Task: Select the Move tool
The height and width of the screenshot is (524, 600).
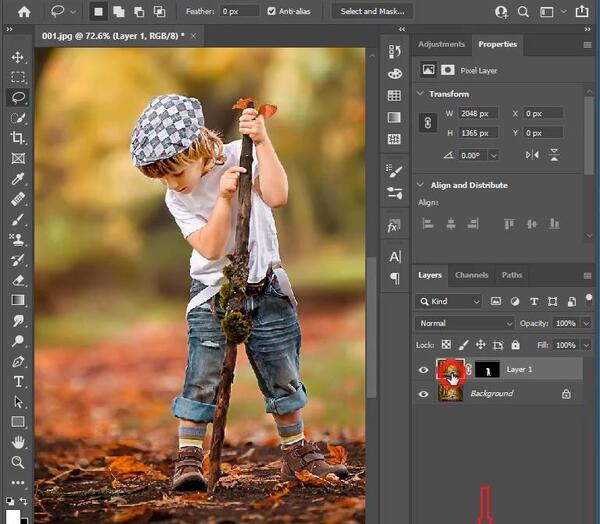Action: pos(18,57)
